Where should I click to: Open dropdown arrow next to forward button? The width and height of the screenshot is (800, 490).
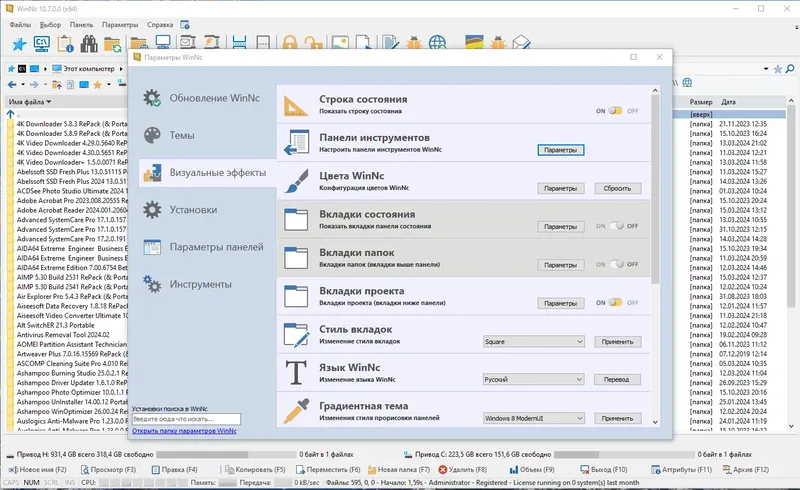(45, 84)
